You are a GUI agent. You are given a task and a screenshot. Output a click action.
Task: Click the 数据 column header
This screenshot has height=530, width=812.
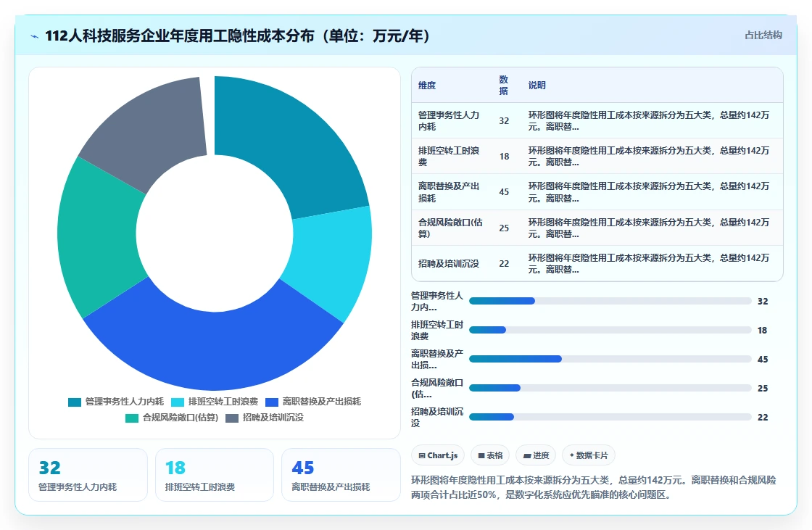pos(503,86)
